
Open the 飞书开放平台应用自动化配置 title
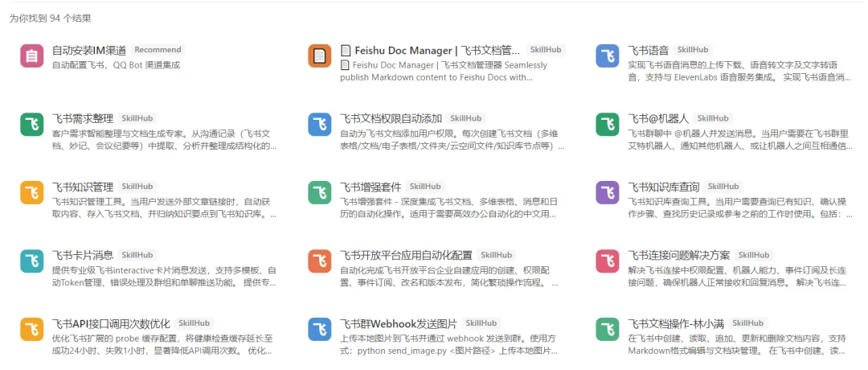coord(407,255)
